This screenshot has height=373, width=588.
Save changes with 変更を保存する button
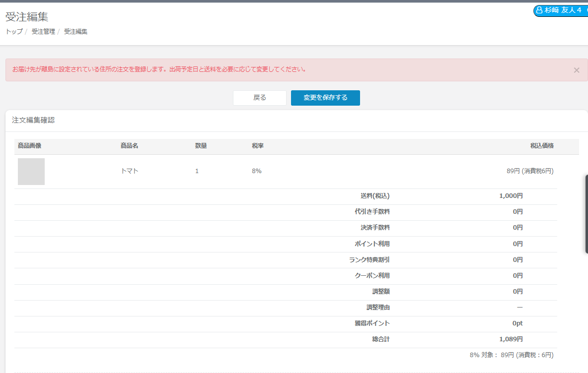pos(325,98)
